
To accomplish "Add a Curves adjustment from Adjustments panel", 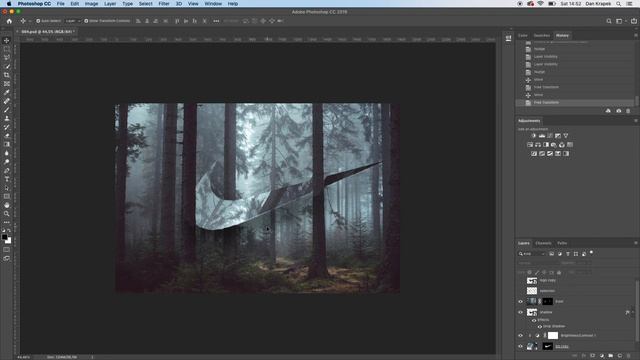I will pos(550,136).
